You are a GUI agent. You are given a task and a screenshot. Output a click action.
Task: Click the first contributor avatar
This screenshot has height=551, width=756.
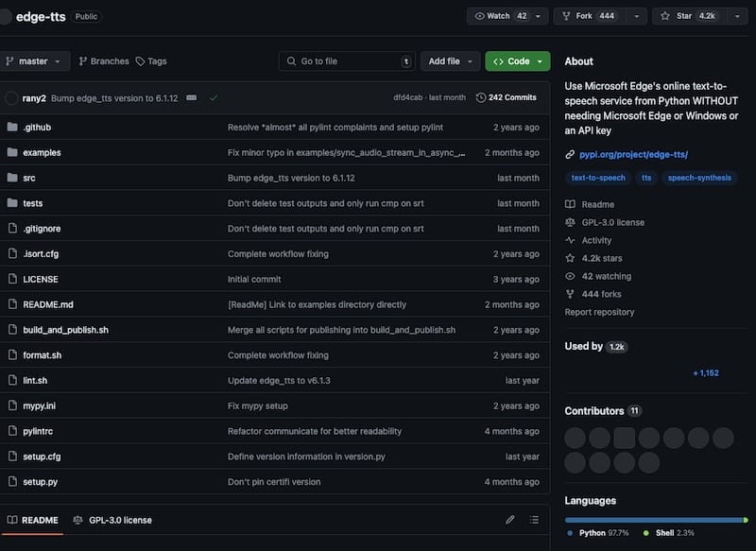576,438
